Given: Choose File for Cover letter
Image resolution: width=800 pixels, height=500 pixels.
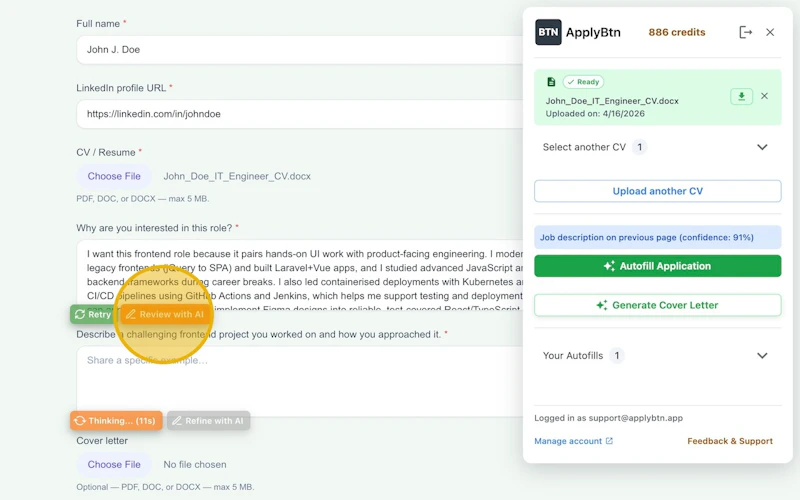Looking at the screenshot, I should point(114,464).
